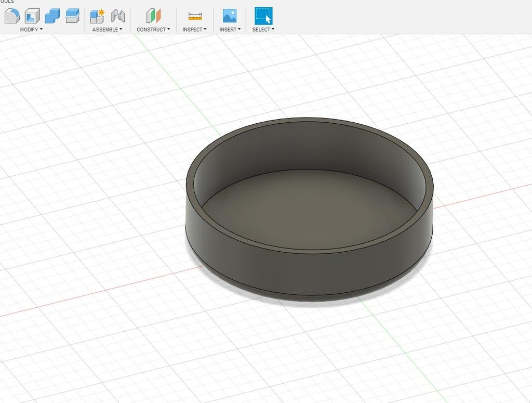Click the inner bottom face of dish
Screen dimensions: 532x403
(x=309, y=211)
